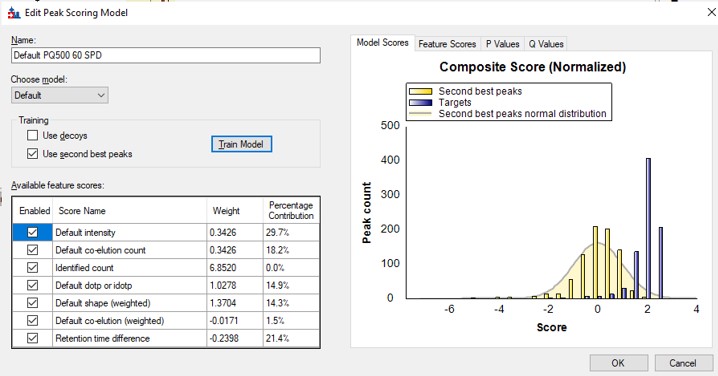Click the Enabled column header

click(x=33, y=211)
